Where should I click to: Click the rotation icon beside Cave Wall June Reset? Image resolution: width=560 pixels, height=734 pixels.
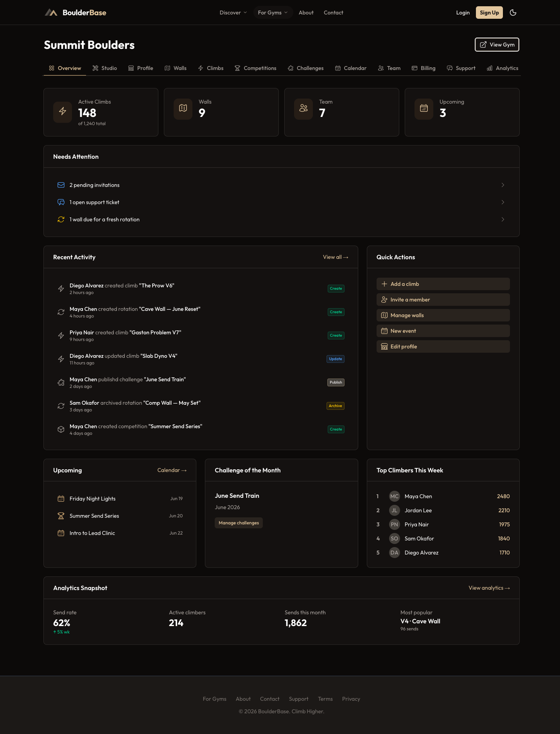[x=61, y=312]
